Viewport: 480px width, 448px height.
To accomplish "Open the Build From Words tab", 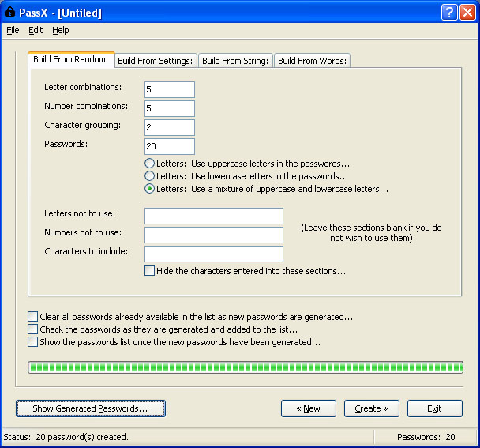I will [312, 61].
